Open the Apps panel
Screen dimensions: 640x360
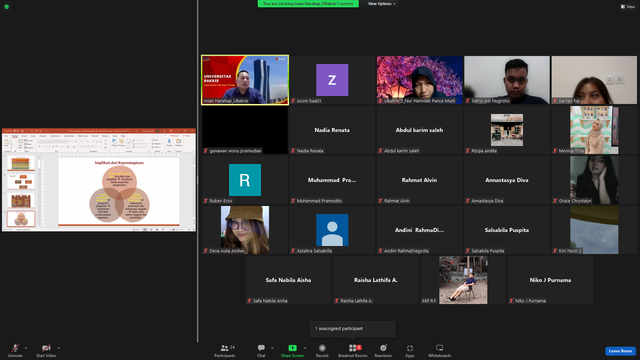point(410,350)
